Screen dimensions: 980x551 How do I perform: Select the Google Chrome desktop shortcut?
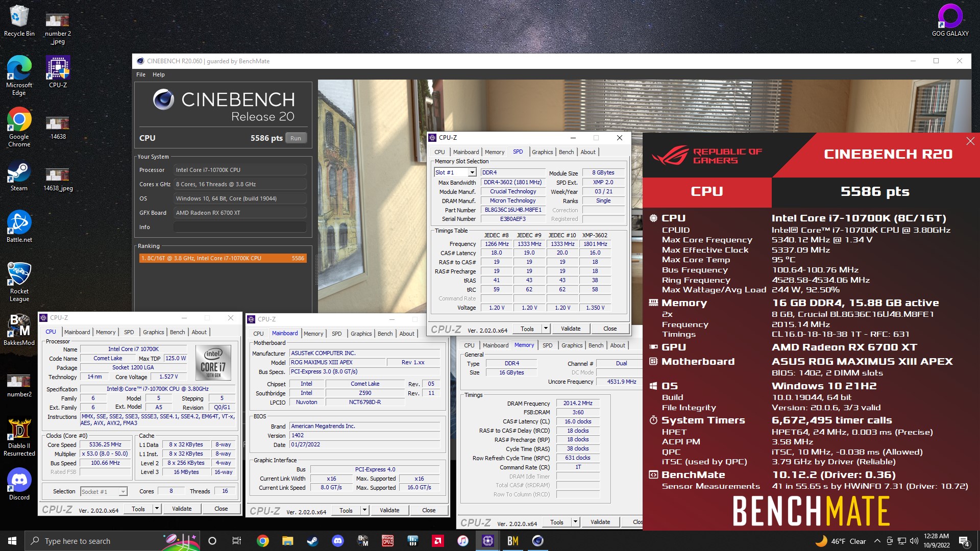click(19, 127)
